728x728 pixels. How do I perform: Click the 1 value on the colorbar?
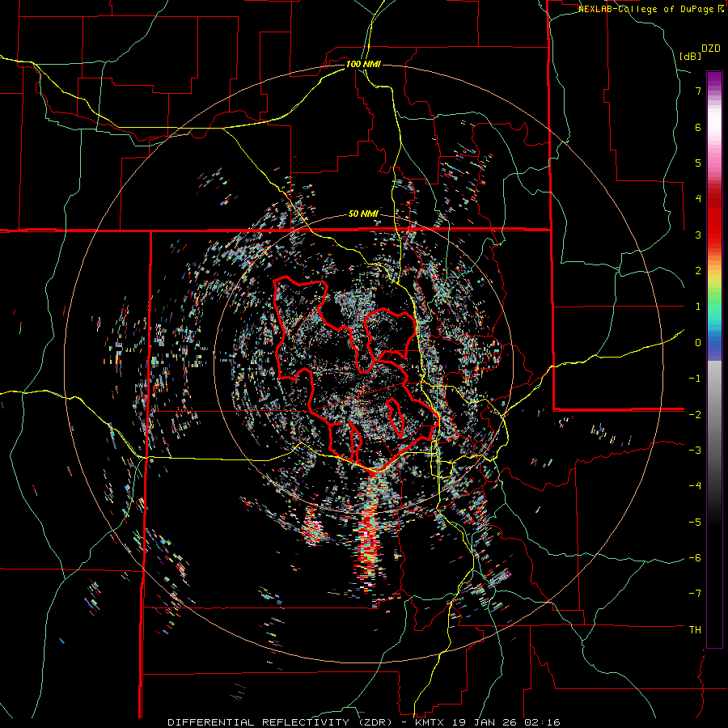coord(698,307)
